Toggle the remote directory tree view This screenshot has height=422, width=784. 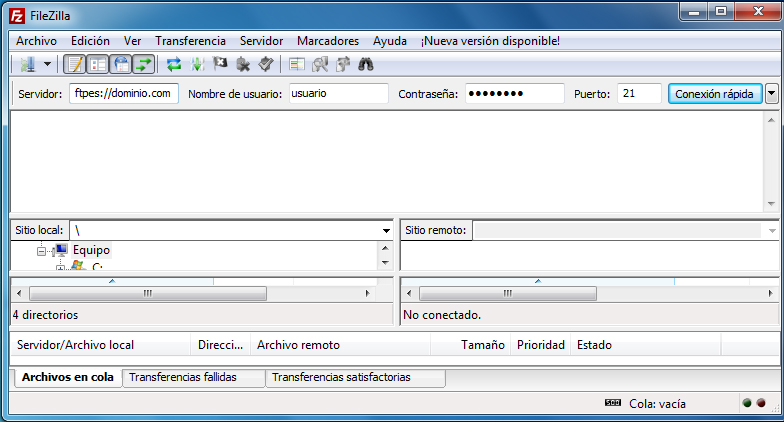120,64
